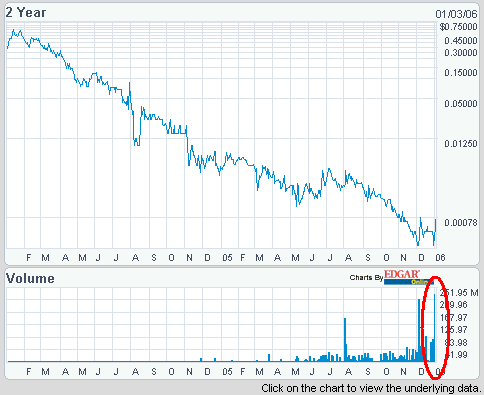Open the 2 Year price line chart
This screenshot has width=484, height=395.
pyautogui.click(x=221, y=135)
